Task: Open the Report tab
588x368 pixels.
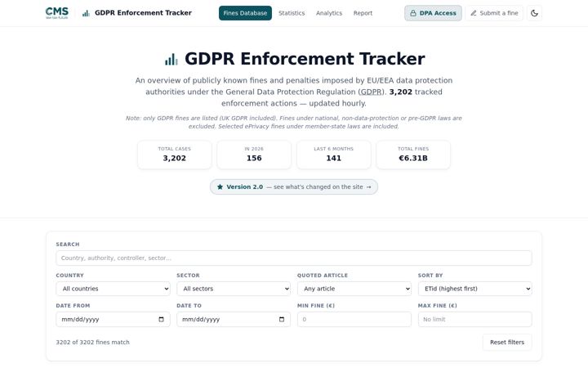Action: (x=363, y=13)
